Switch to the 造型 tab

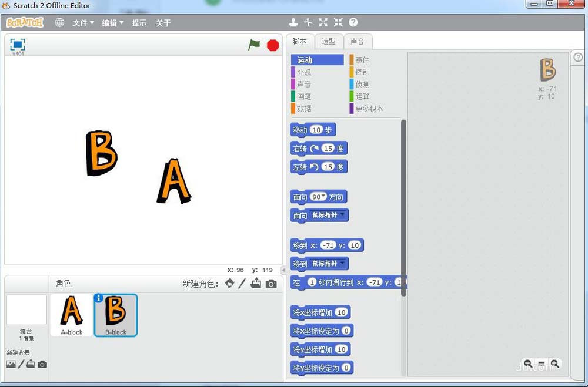click(328, 41)
